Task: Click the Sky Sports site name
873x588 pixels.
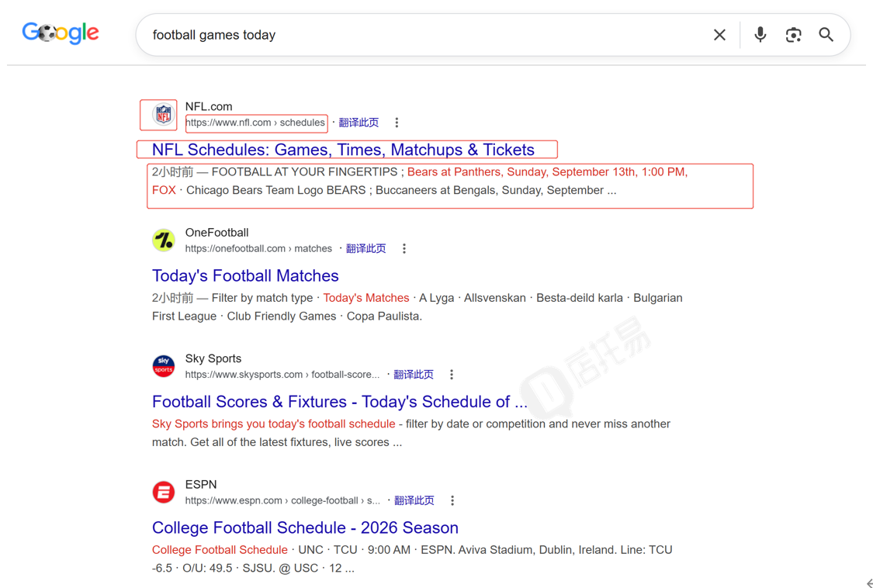Action: tap(213, 358)
